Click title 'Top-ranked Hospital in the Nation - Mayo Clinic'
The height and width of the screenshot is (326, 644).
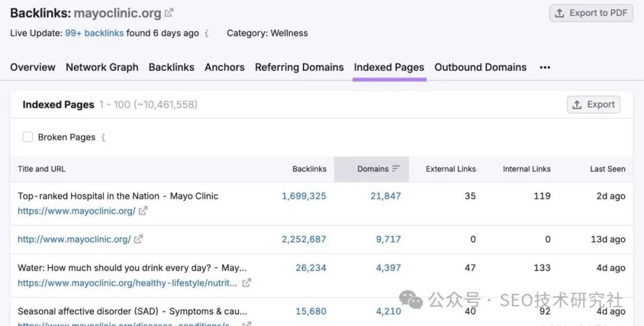(x=118, y=196)
